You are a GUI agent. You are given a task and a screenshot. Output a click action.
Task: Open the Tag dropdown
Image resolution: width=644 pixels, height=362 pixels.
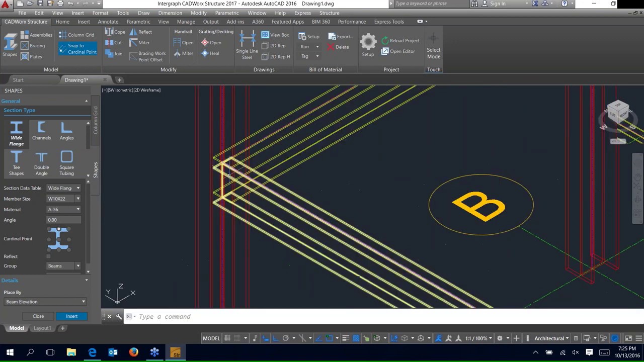click(x=309, y=56)
